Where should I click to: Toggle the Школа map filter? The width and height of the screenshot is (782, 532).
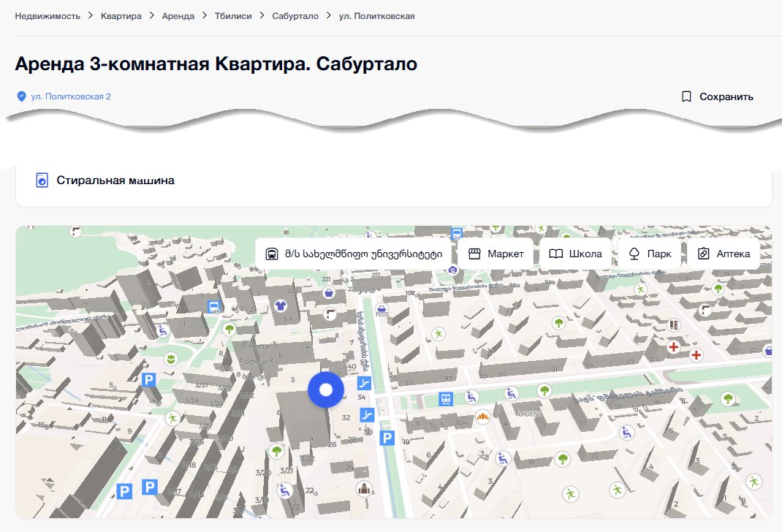point(575,254)
